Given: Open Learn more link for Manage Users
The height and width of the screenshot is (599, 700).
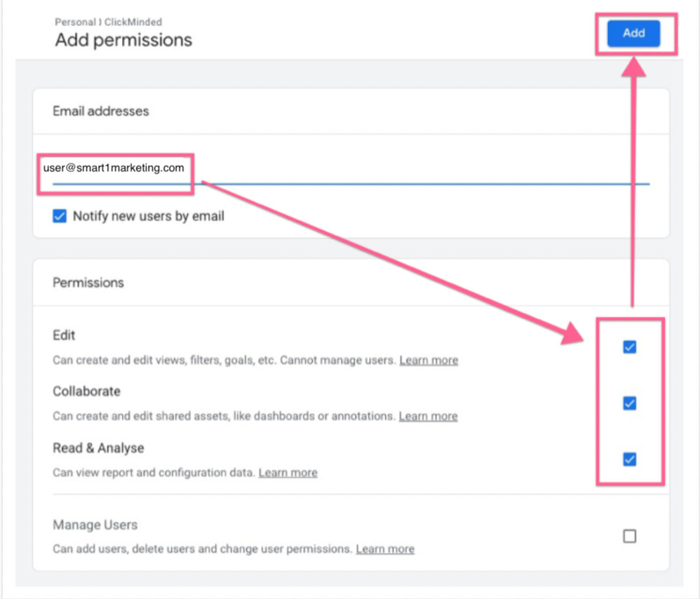Looking at the screenshot, I should point(385,548).
